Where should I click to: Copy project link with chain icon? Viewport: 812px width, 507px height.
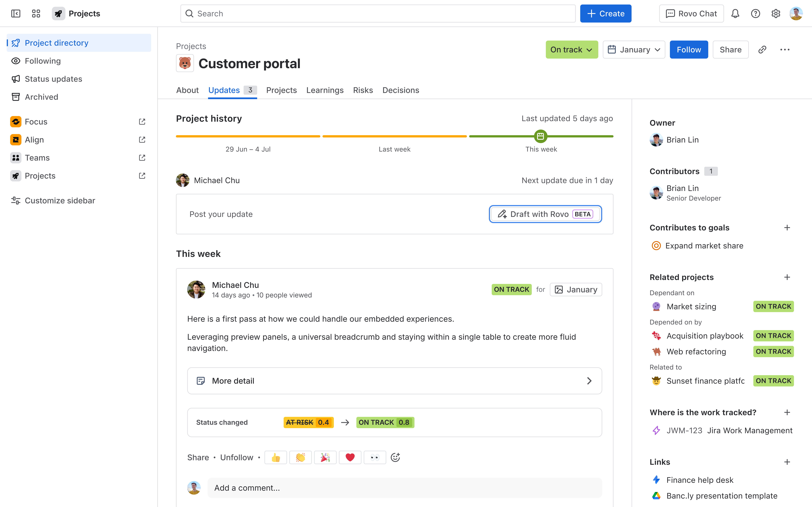762,50
